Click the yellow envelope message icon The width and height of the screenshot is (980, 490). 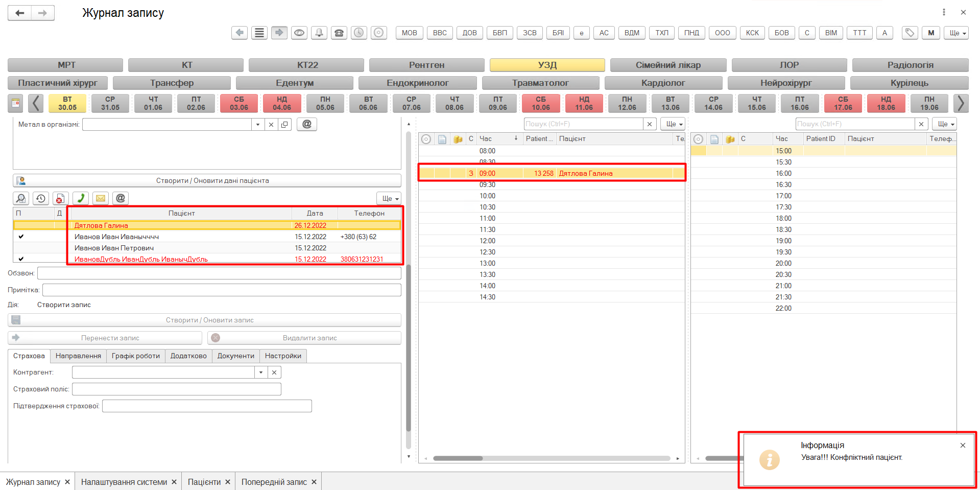[101, 198]
